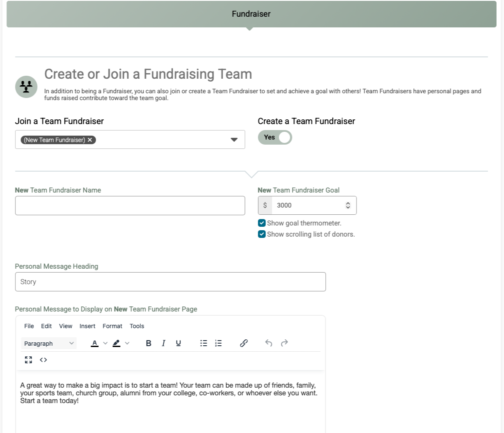Open the source code view

pyautogui.click(x=43, y=360)
